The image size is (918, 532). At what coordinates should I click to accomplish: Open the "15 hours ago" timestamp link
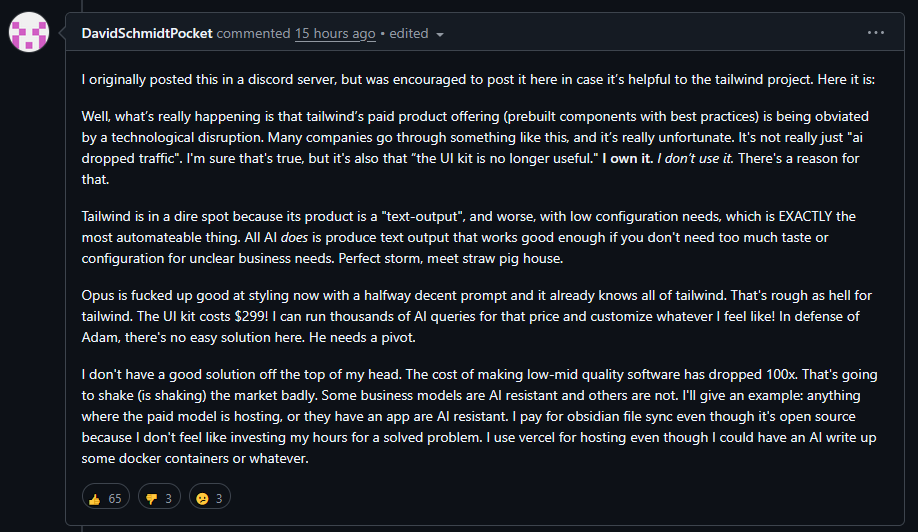335,34
